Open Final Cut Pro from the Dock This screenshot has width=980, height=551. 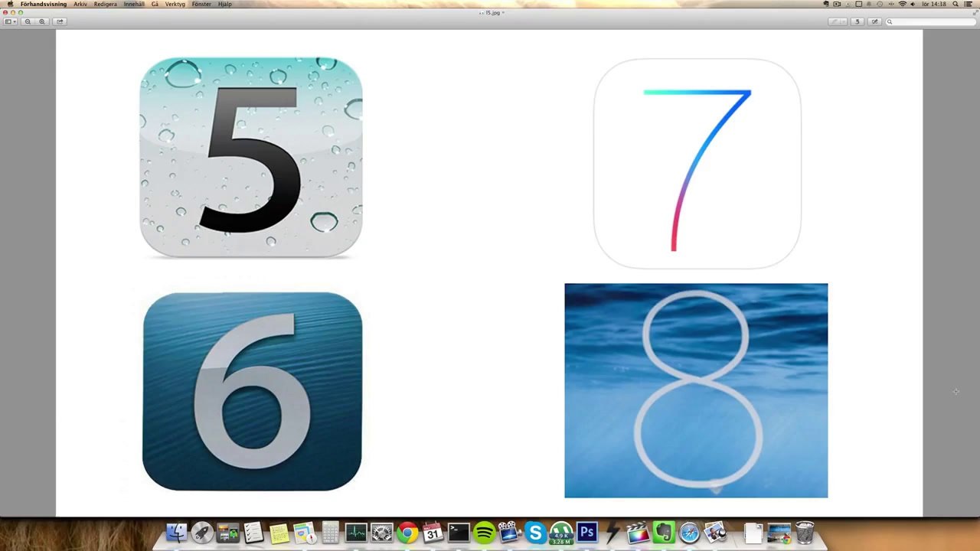click(x=639, y=533)
